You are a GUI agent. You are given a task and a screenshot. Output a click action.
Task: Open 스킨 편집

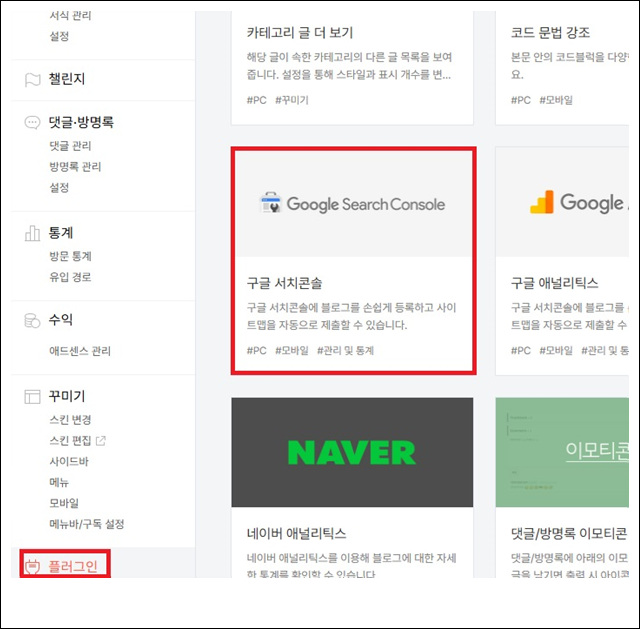click(x=70, y=440)
